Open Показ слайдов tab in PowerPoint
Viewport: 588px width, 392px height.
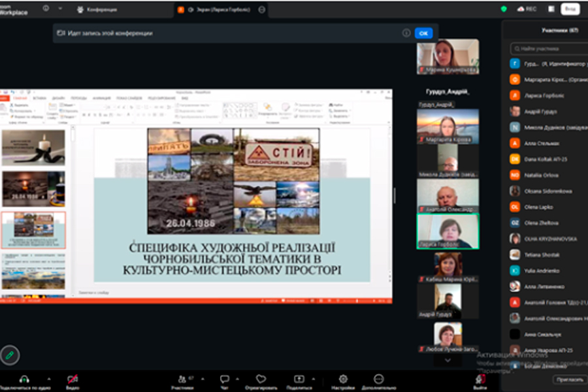[x=129, y=98]
